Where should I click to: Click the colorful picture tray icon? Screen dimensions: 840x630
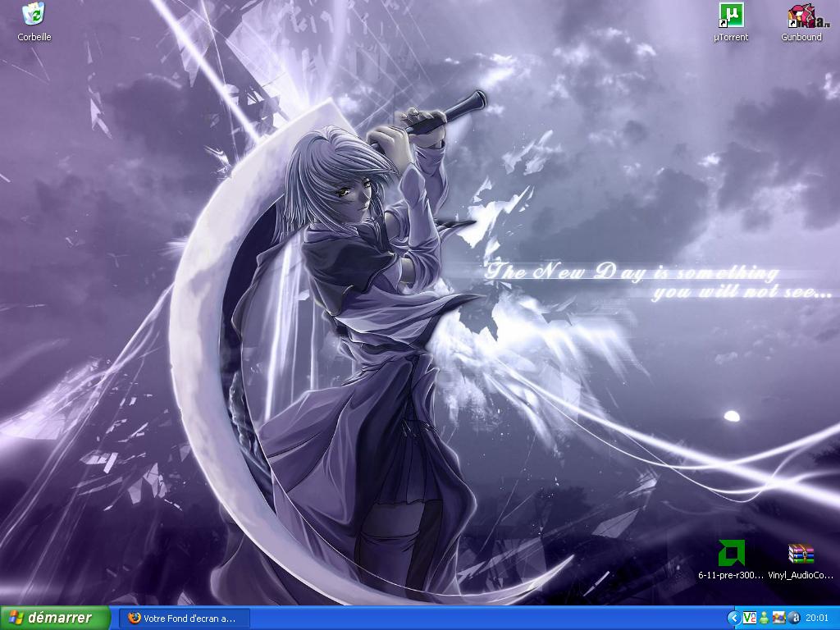pyautogui.click(x=779, y=619)
